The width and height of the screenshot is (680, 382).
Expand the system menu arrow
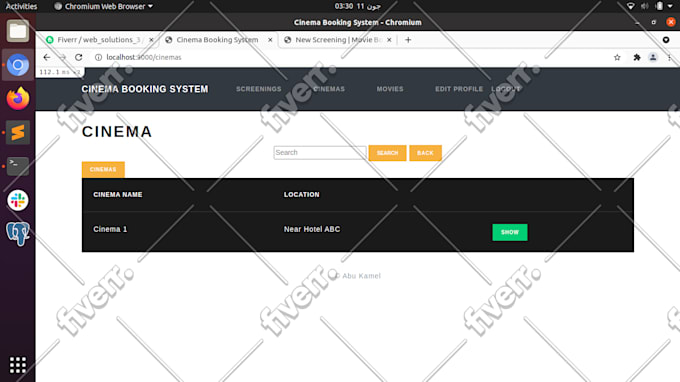coord(670,6)
